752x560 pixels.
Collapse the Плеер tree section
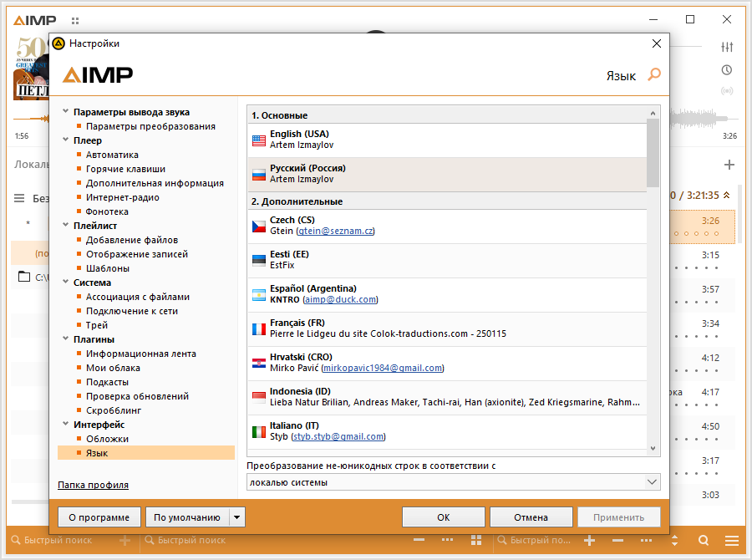pyautogui.click(x=66, y=140)
